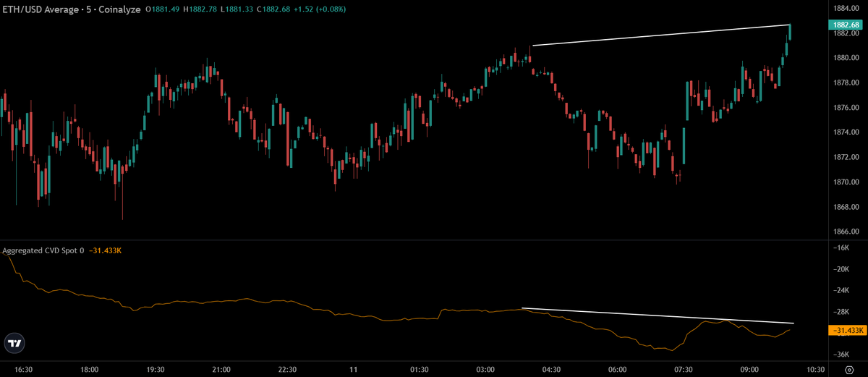868x377 pixels.
Task: Click the 16:30 time axis label
Action: pos(24,370)
